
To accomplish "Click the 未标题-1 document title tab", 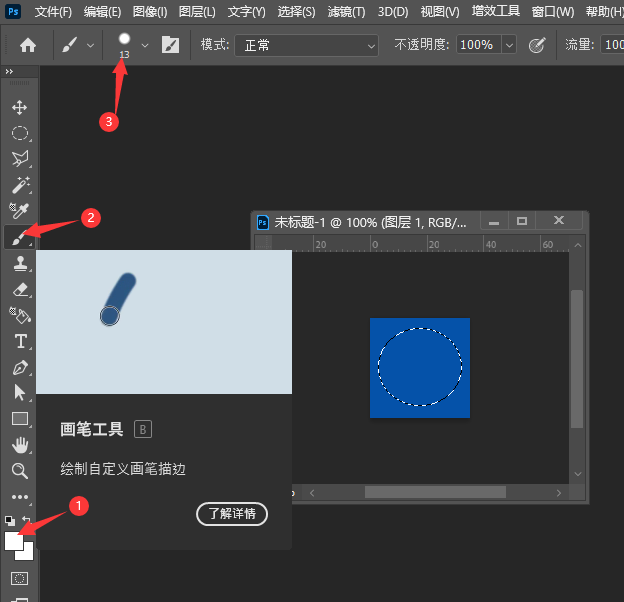I will 370,222.
